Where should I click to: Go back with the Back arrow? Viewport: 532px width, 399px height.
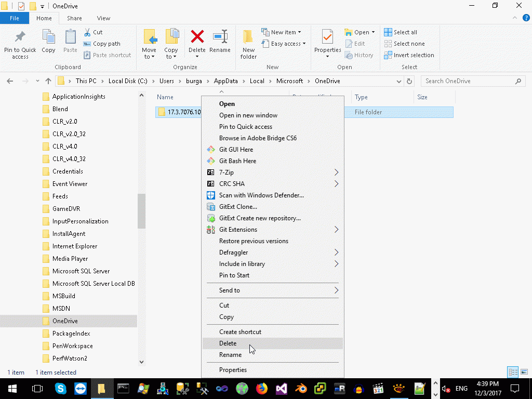[x=10, y=81]
